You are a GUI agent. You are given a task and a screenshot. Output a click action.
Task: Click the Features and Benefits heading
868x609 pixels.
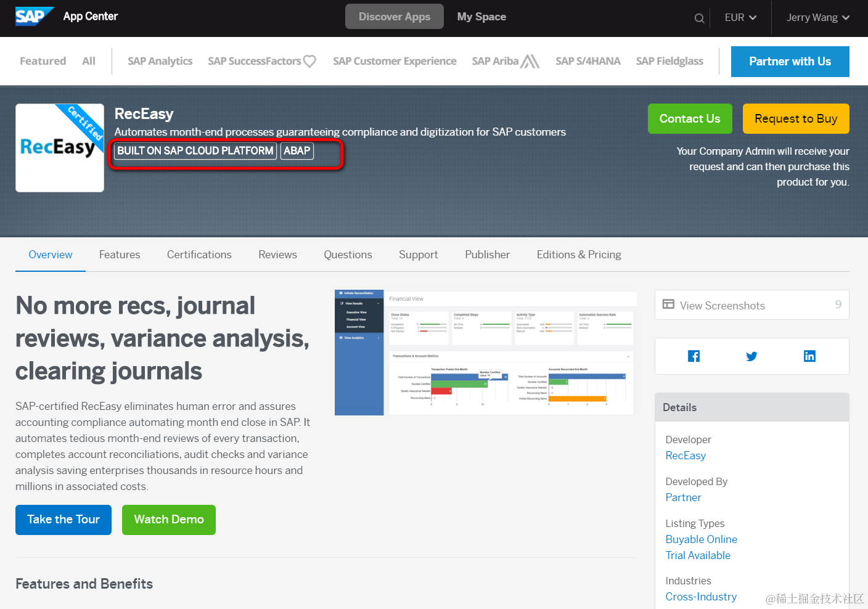pyautogui.click(x=84, y=584)
